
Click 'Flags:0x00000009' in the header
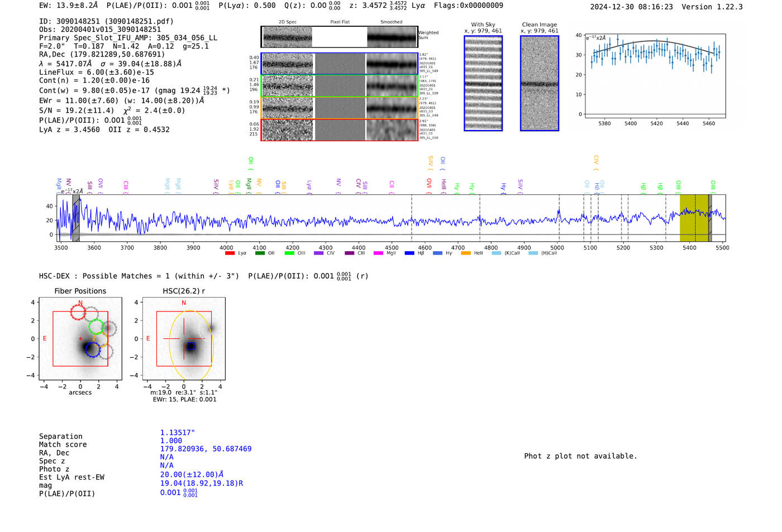[468, 6]
